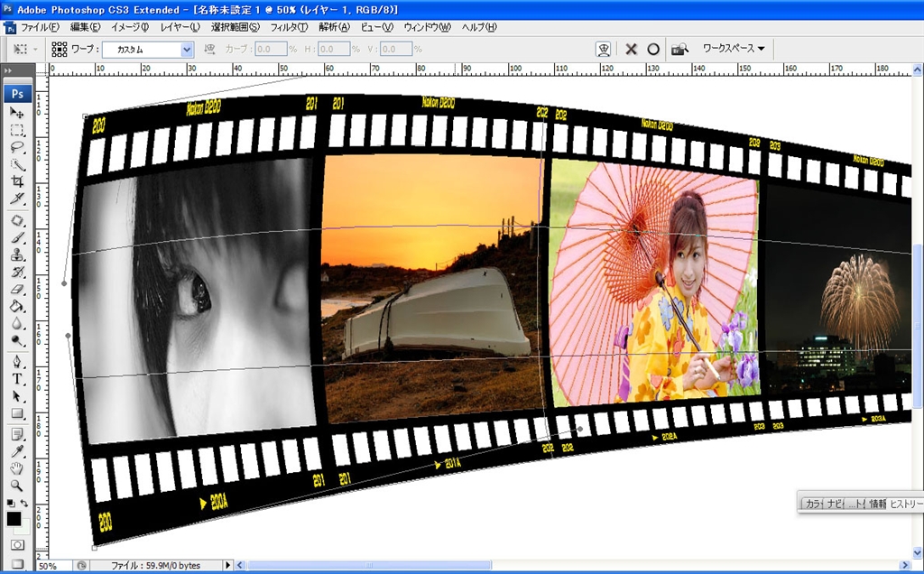Image resolution: width=924 pixels, height=574 pixels.
Task: Expand the ワークスペース workspace dropdown
Action: click(x=733, y=49)
